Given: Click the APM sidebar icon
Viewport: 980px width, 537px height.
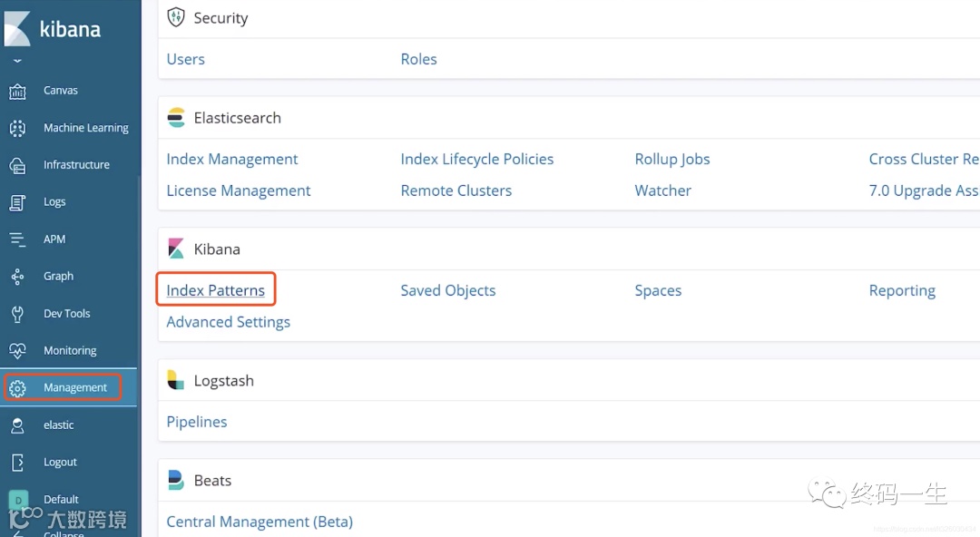Looking at the screenshot, I should 17,239.
